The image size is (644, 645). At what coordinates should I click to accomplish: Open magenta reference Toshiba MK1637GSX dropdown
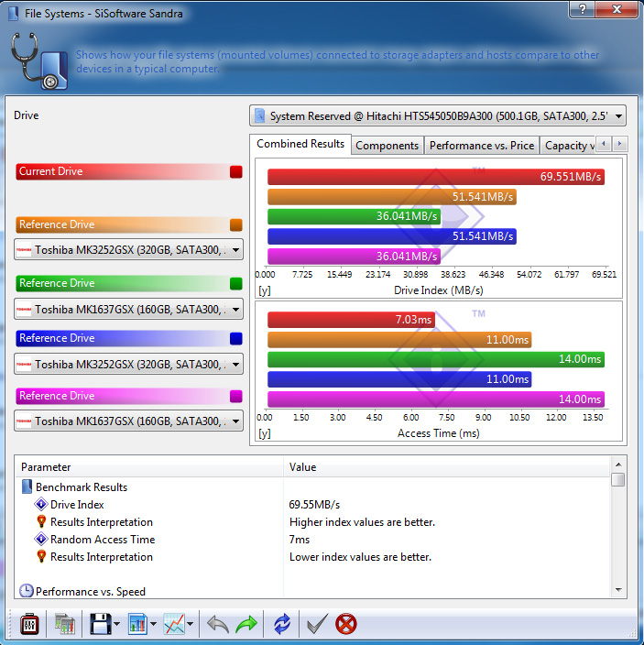[129, 421]
